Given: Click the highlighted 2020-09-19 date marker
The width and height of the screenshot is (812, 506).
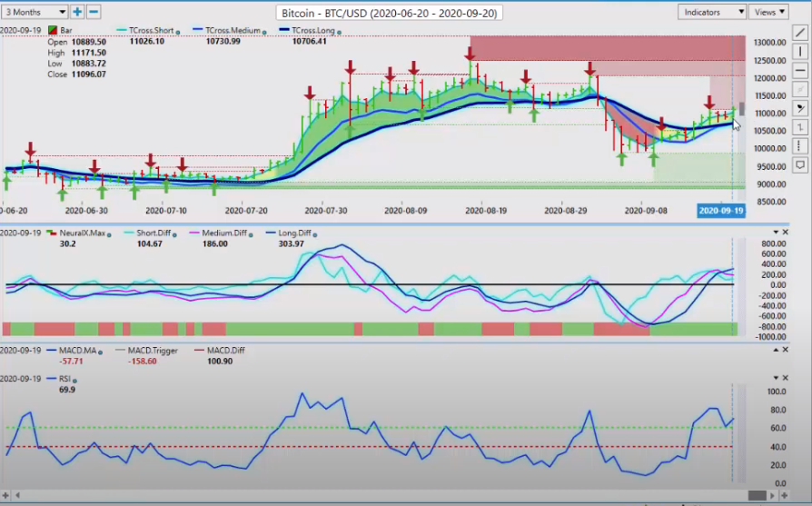Looking at the screenshot, I should [x=721, y=211].
